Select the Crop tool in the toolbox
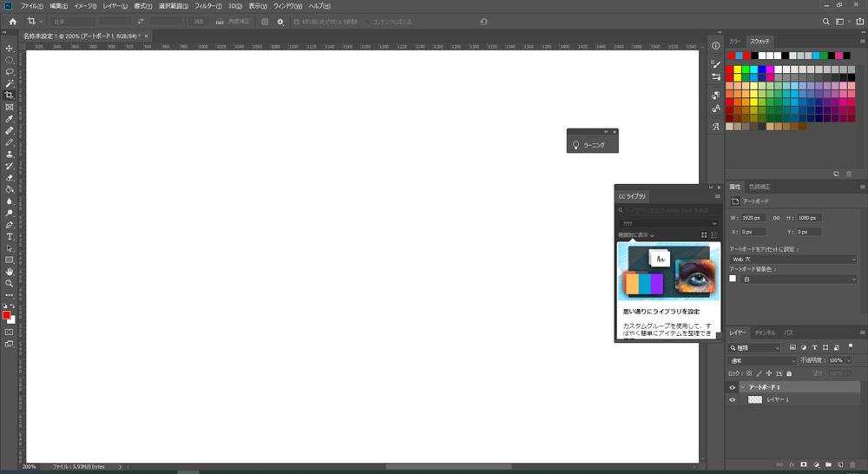The height and width of the screenshot is (474, 868). click(x=10, y=95)
